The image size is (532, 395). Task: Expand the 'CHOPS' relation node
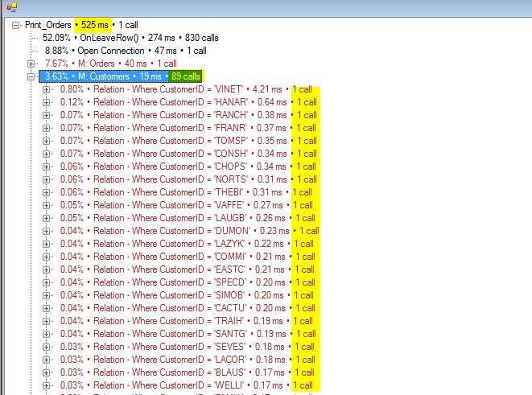pyautogui.click(x=46, y=167)
